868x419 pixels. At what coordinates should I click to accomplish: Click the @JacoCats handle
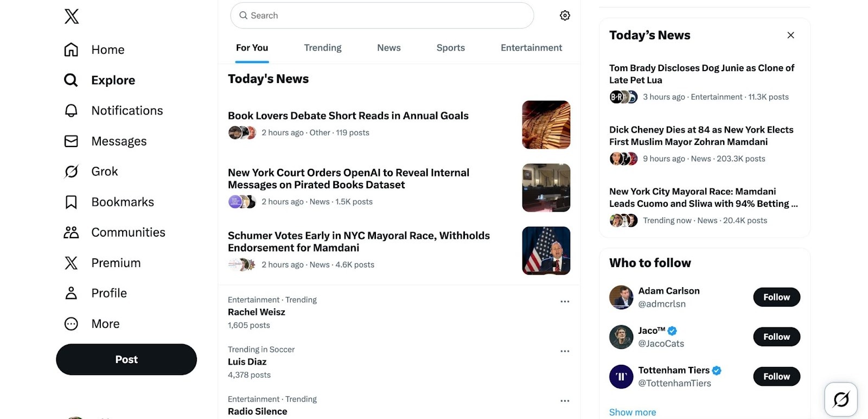(661, 344)
